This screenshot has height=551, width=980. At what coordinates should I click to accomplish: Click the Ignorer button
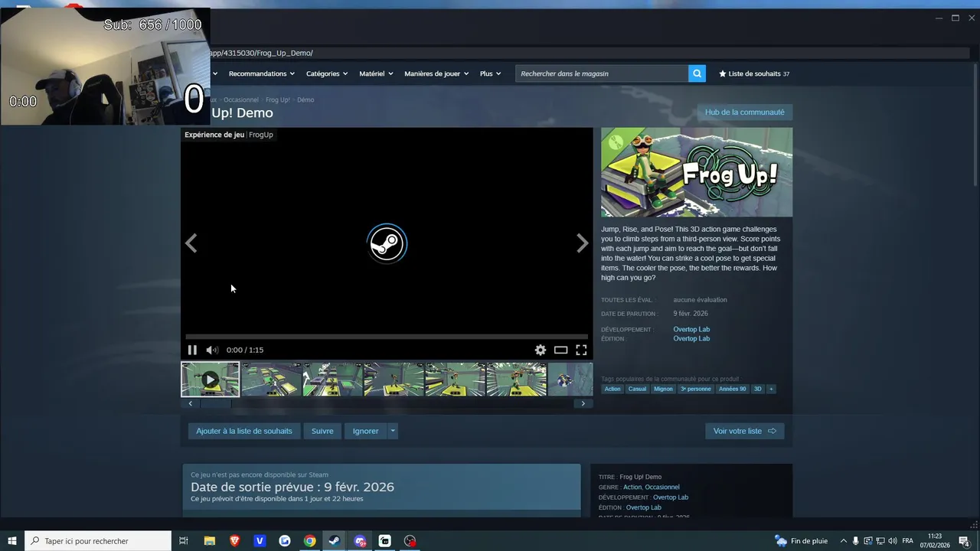tap(365, 431)
